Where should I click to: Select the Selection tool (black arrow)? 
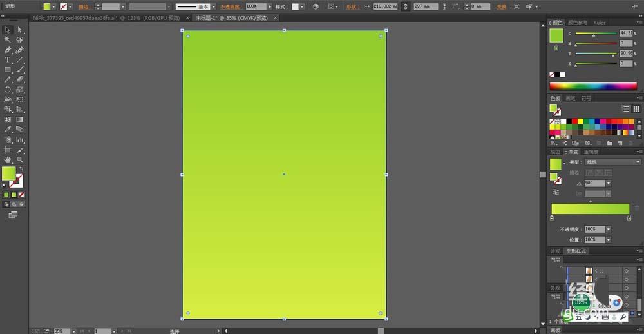coord(7,30)
